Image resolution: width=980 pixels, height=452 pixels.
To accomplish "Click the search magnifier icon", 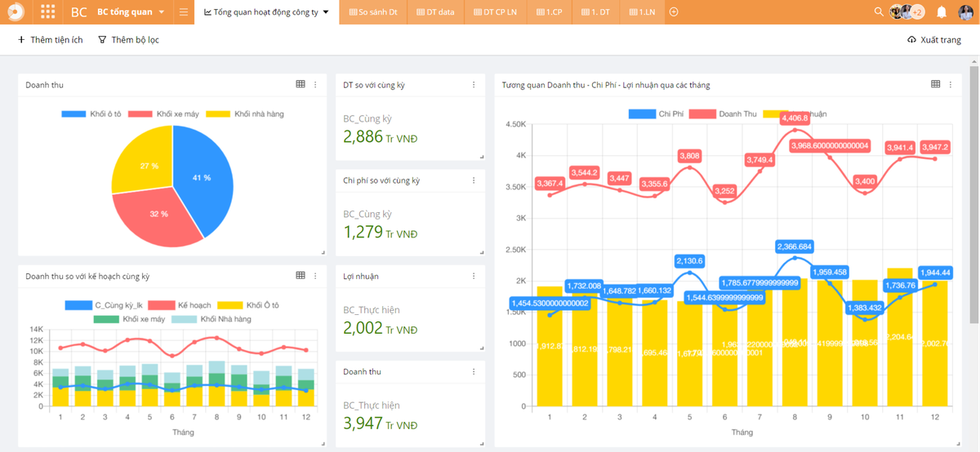I will 879,12.
